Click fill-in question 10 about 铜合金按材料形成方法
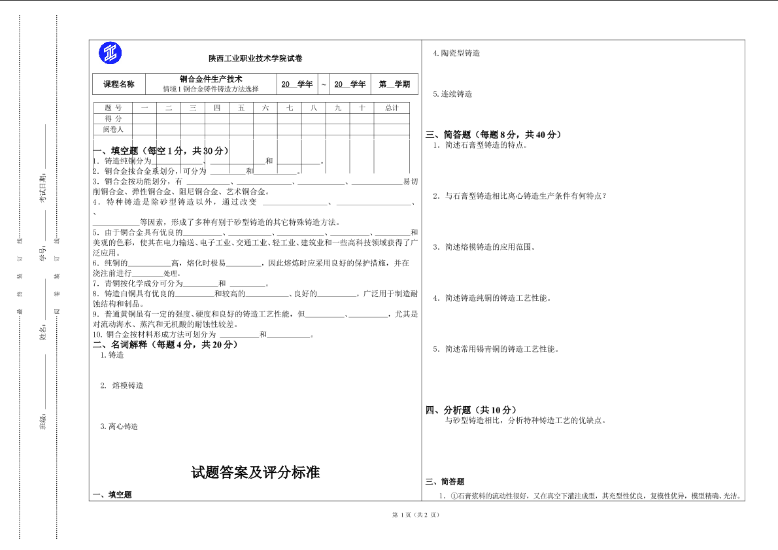 (203, 335)
